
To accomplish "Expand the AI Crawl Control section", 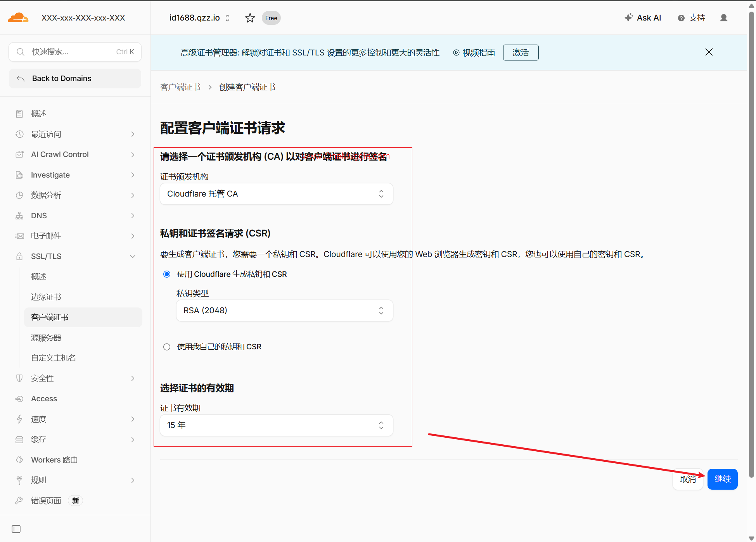I will point(133,154).
